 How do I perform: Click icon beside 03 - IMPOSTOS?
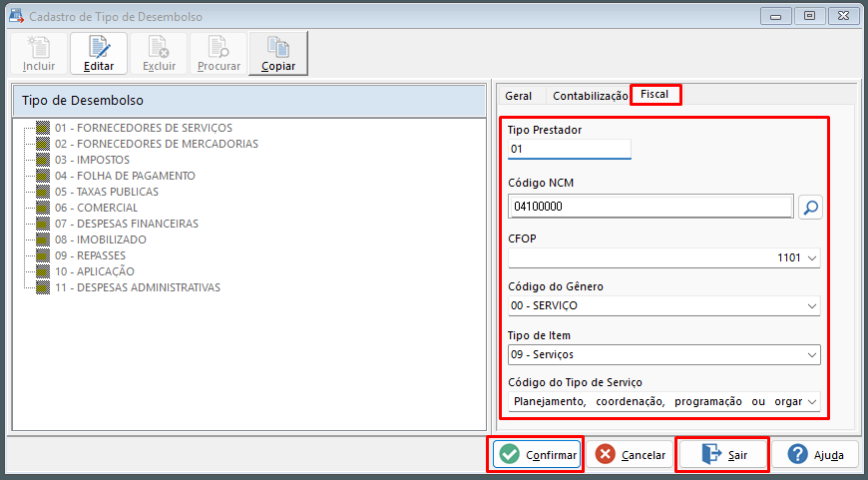click(x=43, y=160)
